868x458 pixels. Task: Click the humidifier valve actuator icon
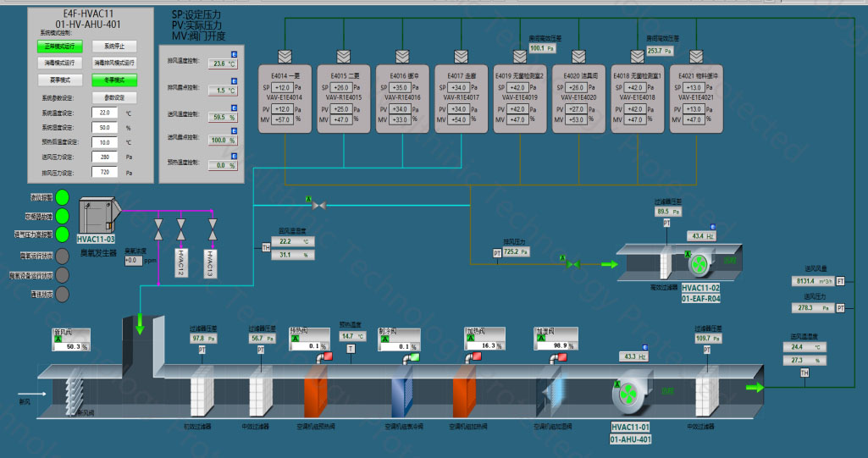point(559,358)
